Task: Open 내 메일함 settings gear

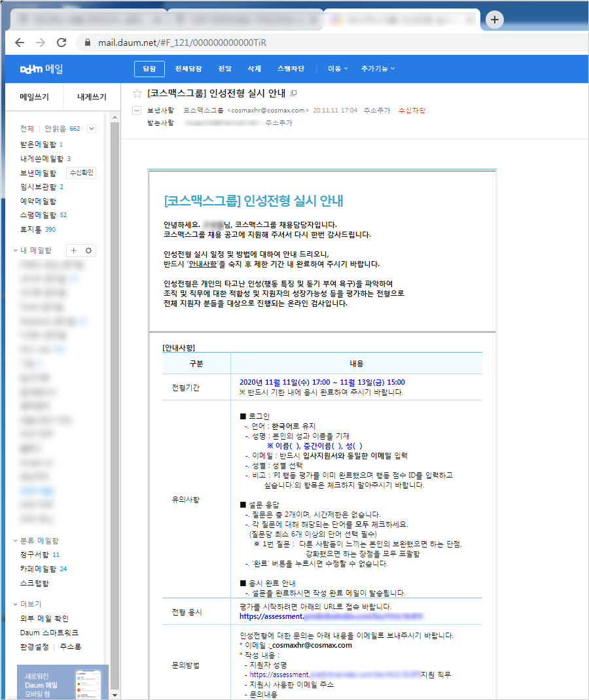Action: click(88, 251)
